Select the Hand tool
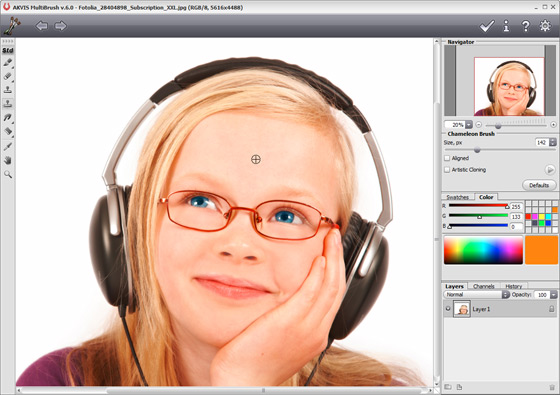 [8, 160]
